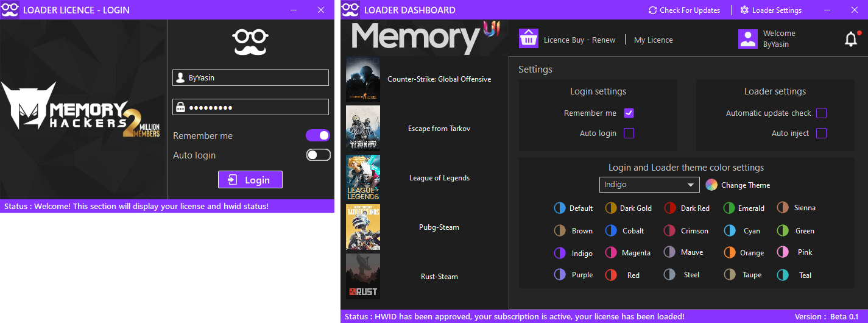Open the notification bell icon

click(851, 39)
